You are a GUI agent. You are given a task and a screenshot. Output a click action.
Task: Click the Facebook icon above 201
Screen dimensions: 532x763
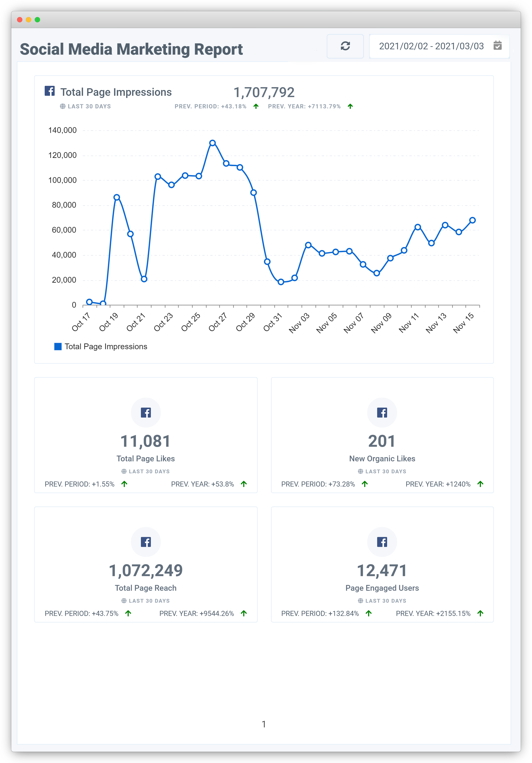(x=382, y=412)
